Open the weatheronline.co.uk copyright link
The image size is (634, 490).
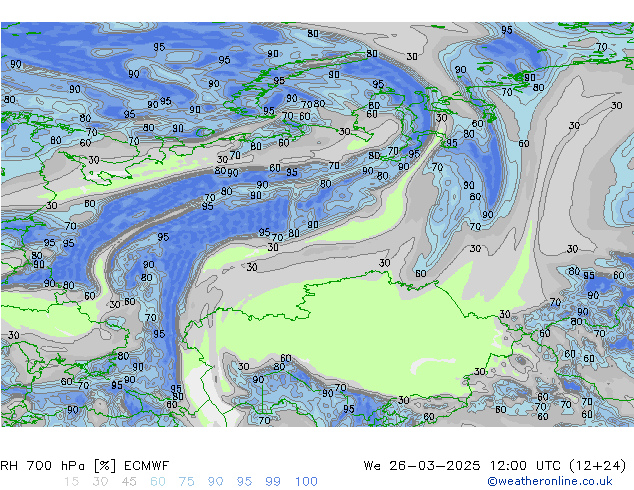[x=549, y=481]
